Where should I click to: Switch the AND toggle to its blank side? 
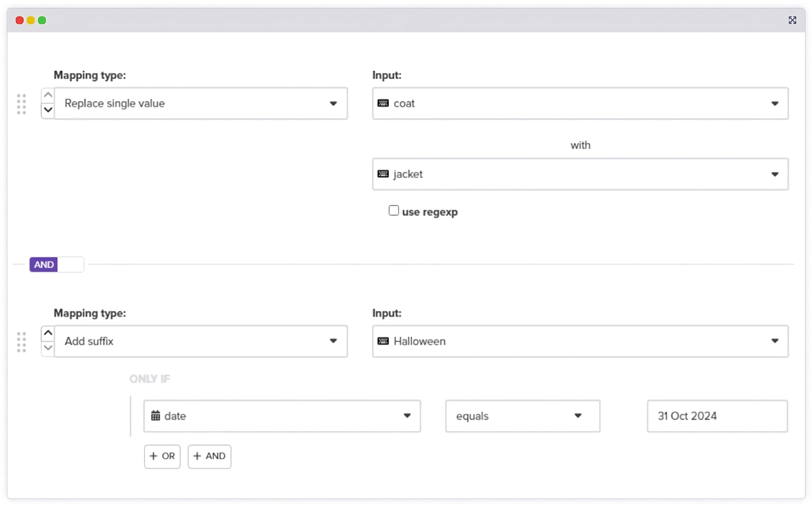[x=71, y=265]
